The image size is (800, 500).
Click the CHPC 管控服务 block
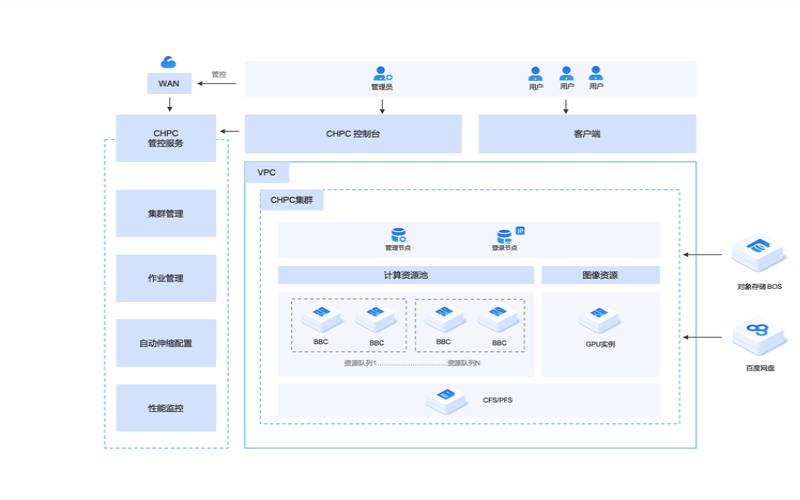point(166,138)
